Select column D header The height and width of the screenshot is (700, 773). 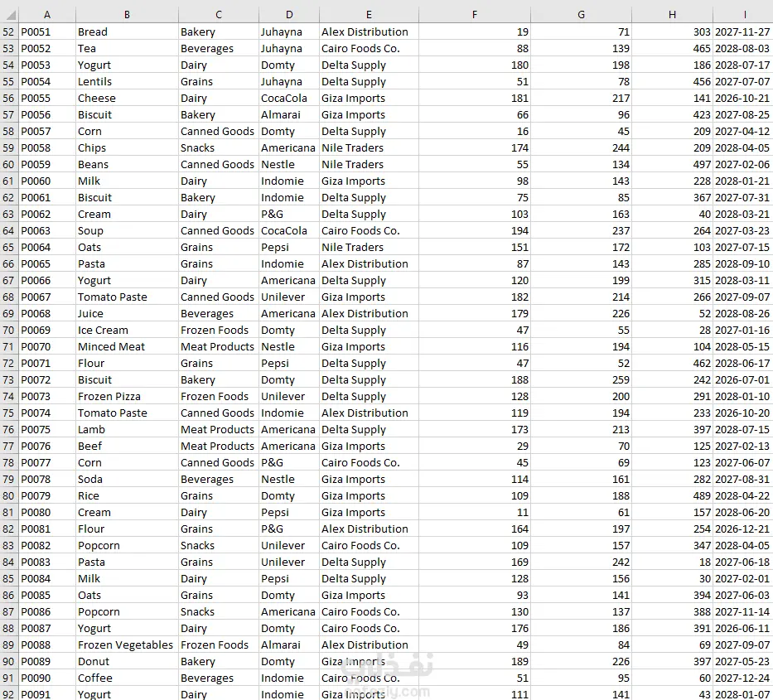289,15
